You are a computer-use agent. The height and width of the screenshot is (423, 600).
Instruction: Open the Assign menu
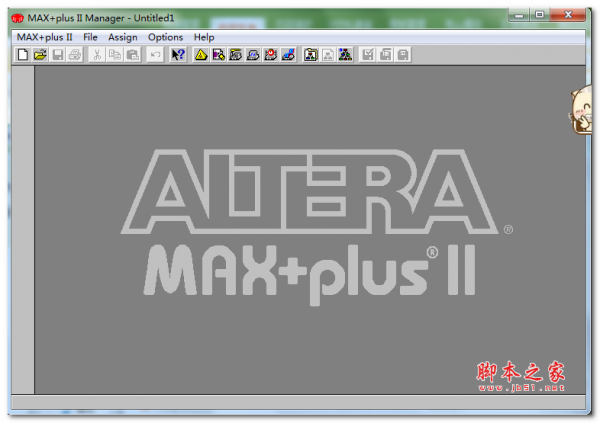123,37
